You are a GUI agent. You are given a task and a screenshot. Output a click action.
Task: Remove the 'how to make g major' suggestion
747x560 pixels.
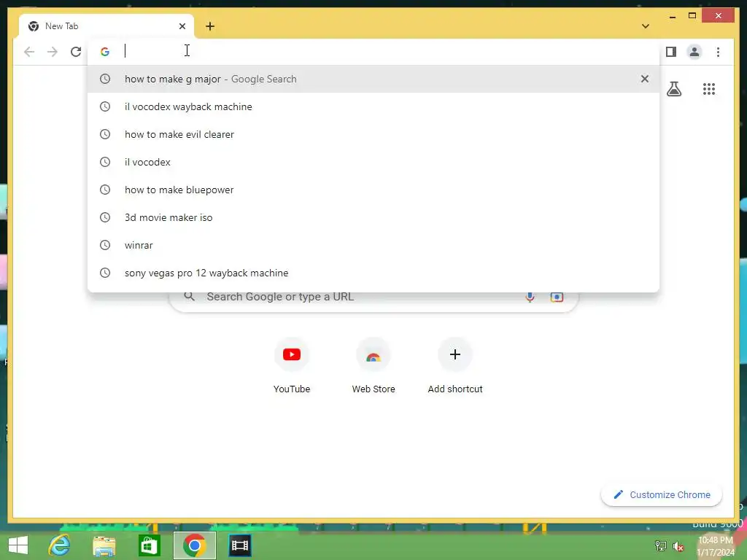[x=645, y=79]
